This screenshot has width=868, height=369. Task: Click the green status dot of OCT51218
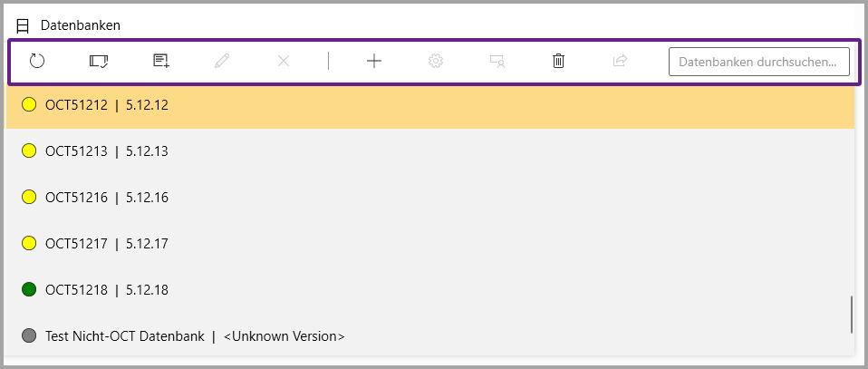pos(29,290)
